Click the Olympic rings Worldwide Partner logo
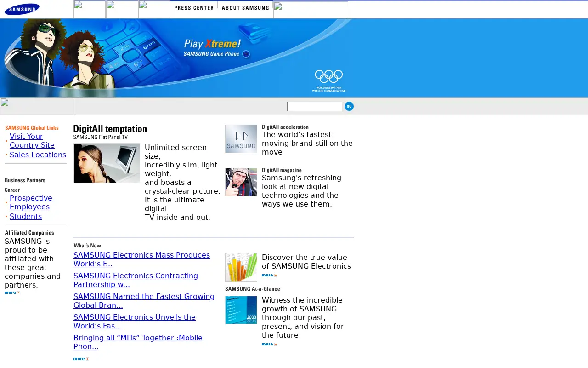Viewport: 588px width, 368px height. (329, 80)
